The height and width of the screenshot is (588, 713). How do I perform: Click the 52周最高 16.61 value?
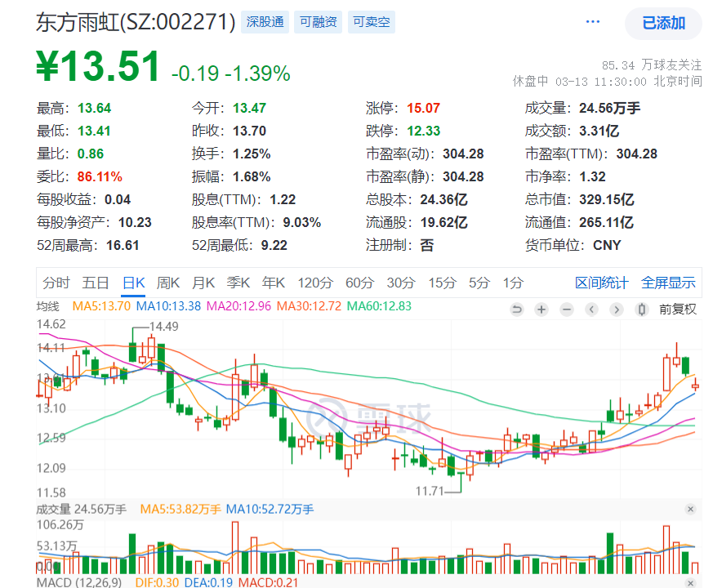click(x=123, y=246)
